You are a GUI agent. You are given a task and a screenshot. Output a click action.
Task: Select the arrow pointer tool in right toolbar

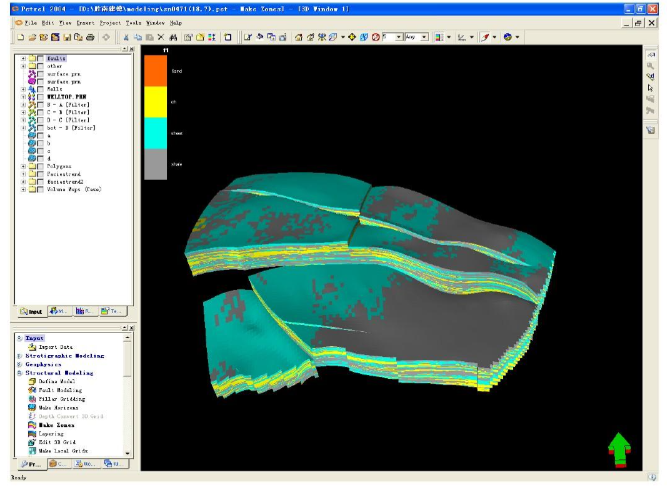pyautogui.click(x=650, y=88)
